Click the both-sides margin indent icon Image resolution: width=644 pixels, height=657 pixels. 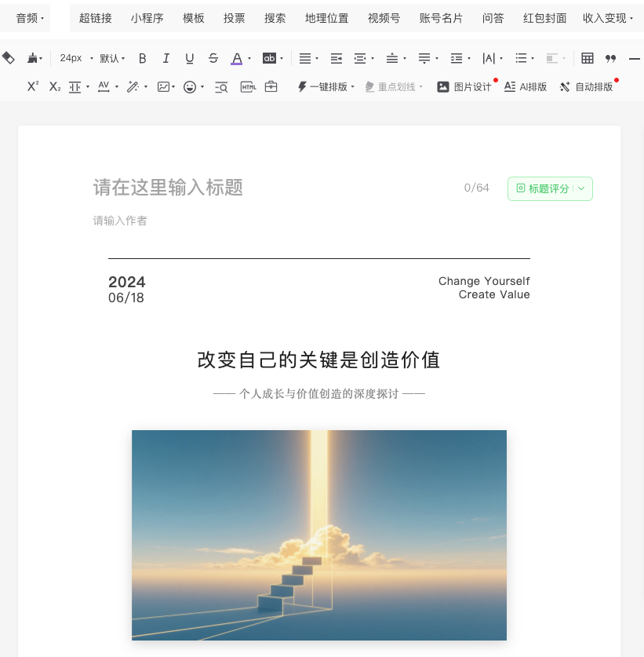tap(360, 58)
